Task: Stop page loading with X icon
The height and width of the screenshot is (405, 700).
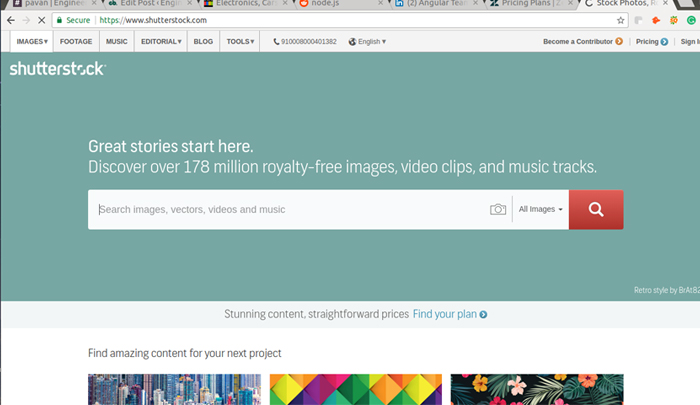Action: click(41, 20)
